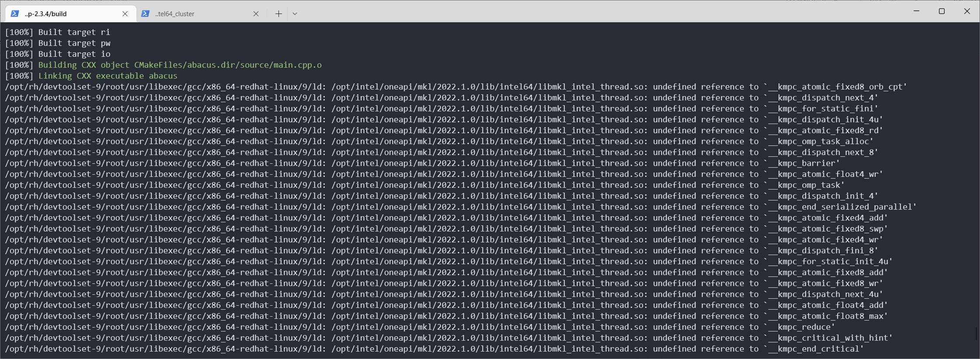
Task: Open a new terminal tab
Action: tap(279, 14)
